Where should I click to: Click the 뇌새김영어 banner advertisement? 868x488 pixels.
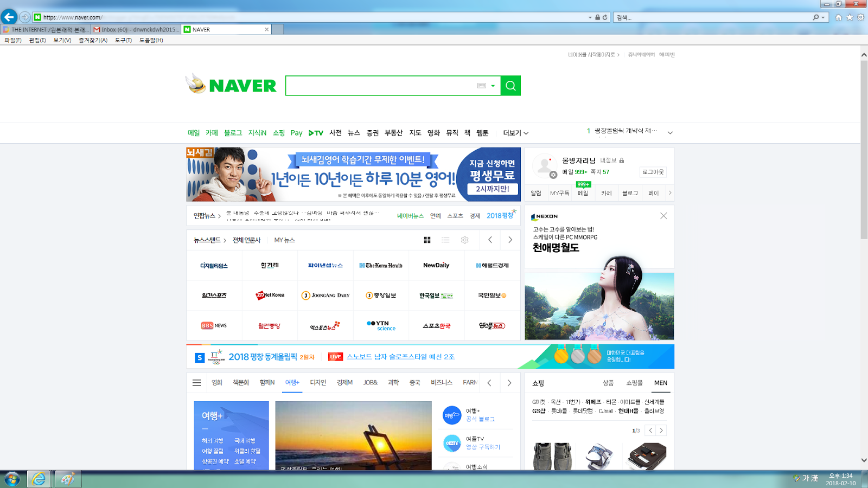(x=353, y=175)
